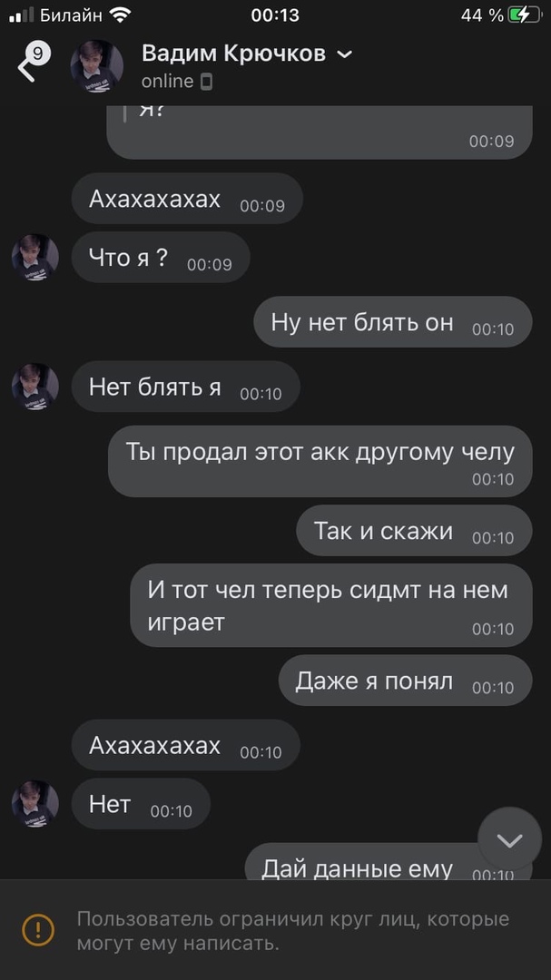Tap avatar beside message Что я ?
The image size is (551, 980).
pos(35,258)
